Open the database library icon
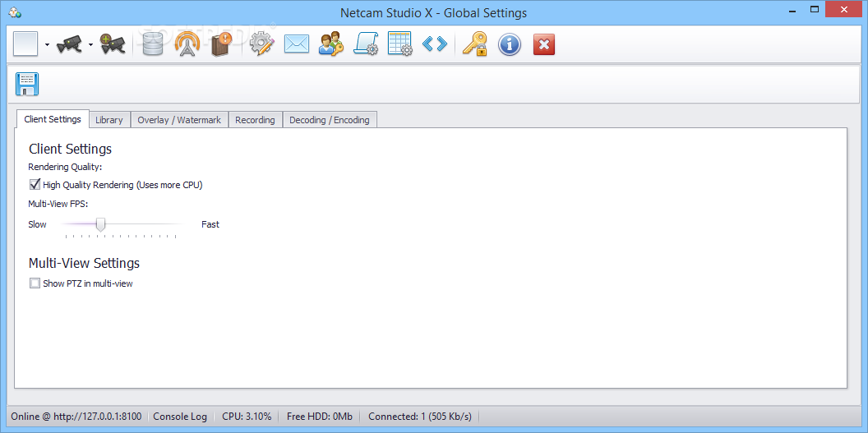The image size is (868, 433). (x=152, y=44)
